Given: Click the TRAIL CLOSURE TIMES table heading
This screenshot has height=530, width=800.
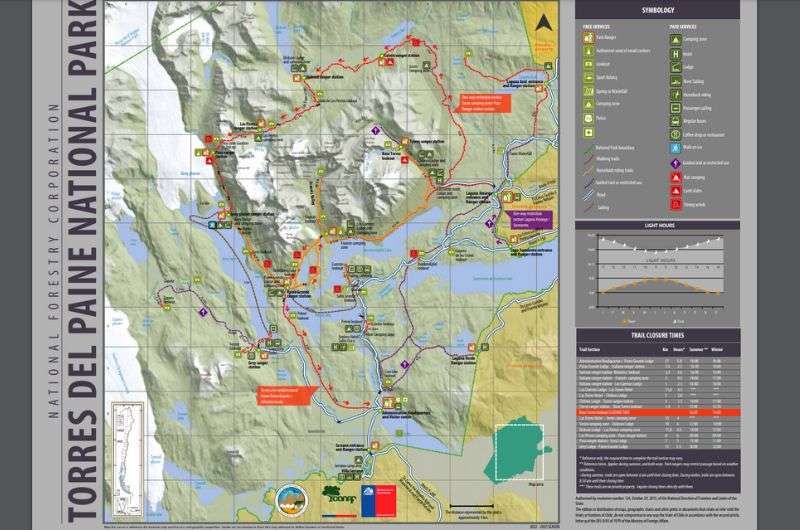Looking at the screenshot, I should click(657, 336).
